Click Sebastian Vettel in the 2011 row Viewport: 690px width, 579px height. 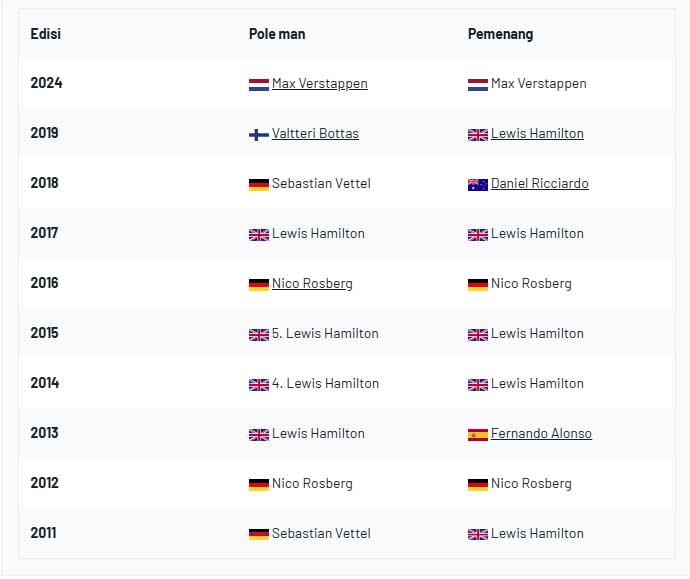pos(321,533)
